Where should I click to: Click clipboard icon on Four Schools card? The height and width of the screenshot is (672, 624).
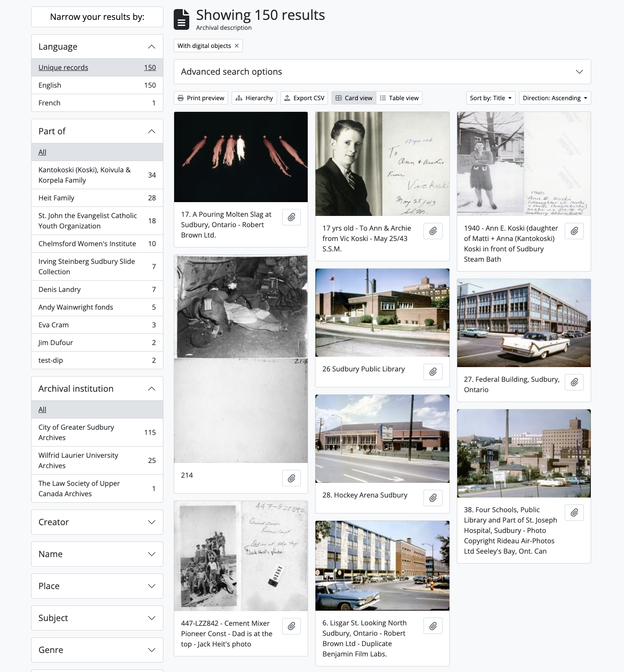(x=574, y=513)
